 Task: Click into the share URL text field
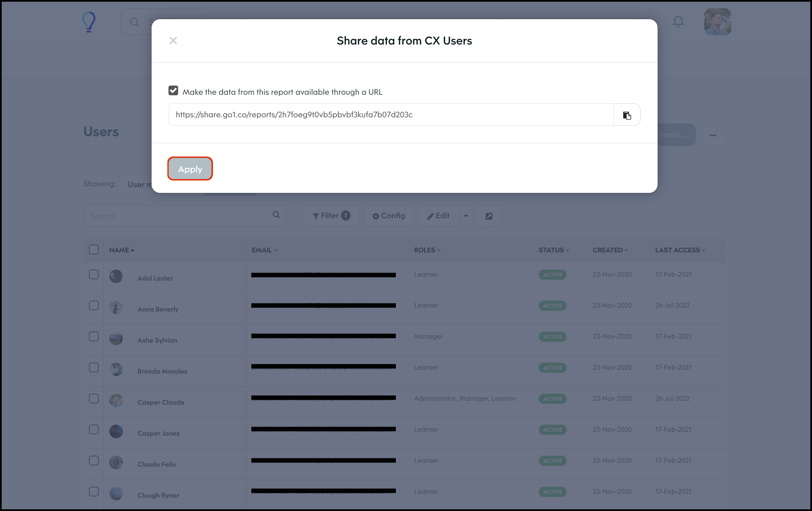391,115
